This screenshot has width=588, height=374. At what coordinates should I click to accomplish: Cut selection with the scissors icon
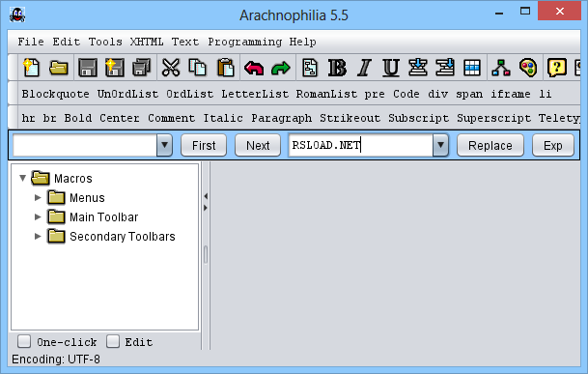point(171,68)
